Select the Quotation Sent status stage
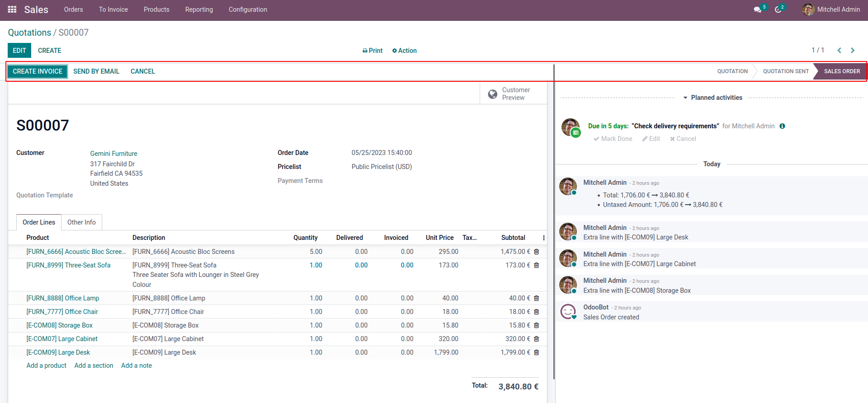This screenshot has width=868, height=403. point(785,71)
